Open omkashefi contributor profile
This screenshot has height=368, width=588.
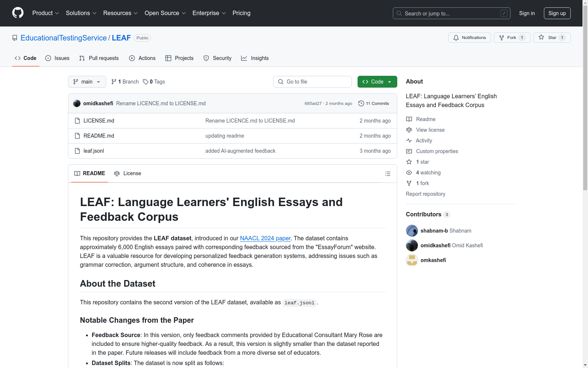(433, 260)
